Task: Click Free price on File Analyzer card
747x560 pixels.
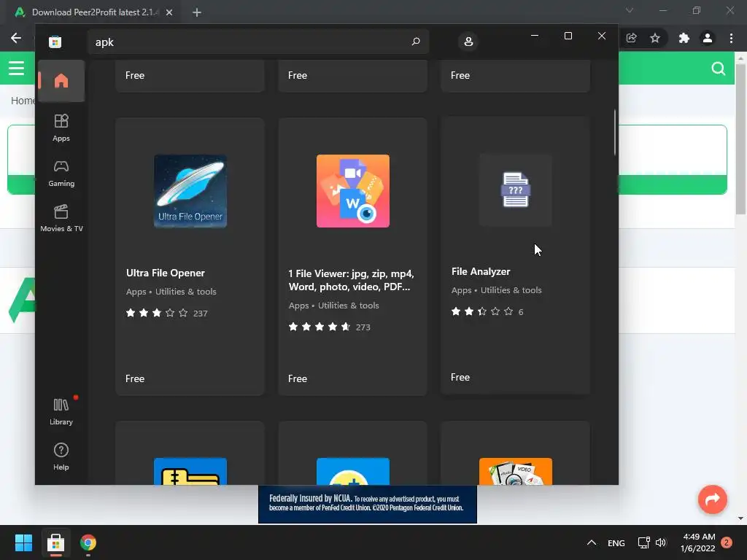Action: 460,377
